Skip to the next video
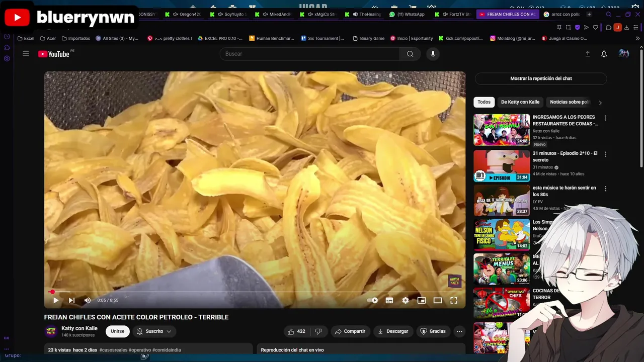644x362 pixels. click(71, 300)
